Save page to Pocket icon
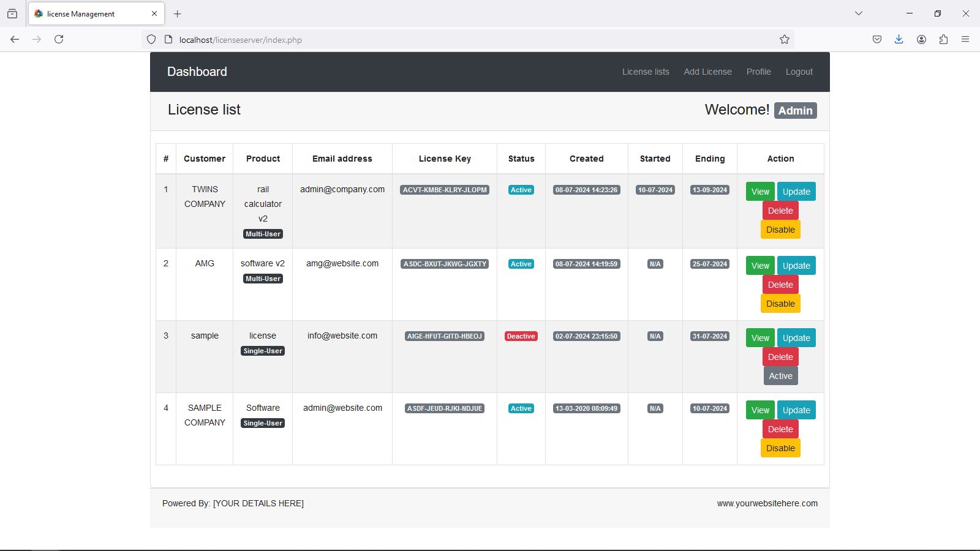The image size is (980, 551). click(877, 39)
